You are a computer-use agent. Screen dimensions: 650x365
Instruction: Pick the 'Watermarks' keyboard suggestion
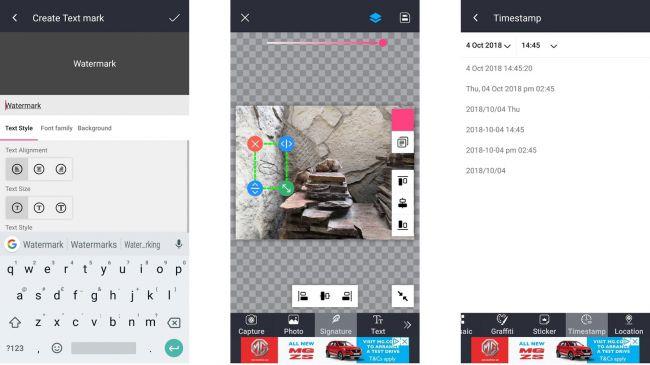[94, 245]
